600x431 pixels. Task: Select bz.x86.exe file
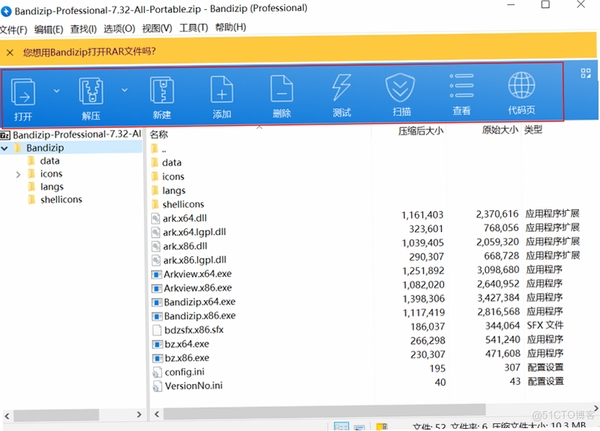[187, 358]
